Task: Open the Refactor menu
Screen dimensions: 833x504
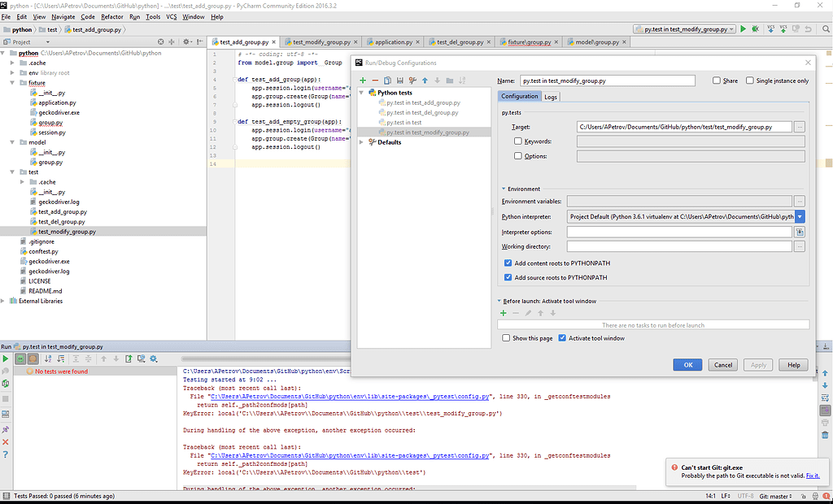Action: [112, 16]
